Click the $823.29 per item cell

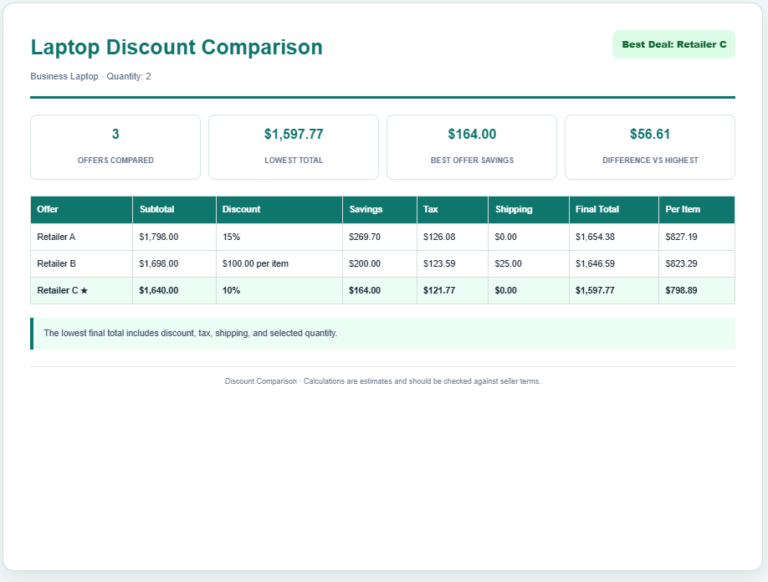click(697, 264)
